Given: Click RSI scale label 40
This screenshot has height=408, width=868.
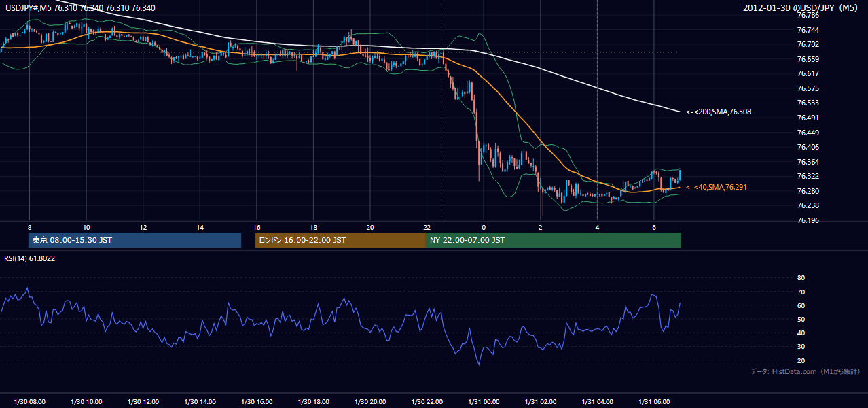Looking at the screenshot, I should [x=801, y=333].
